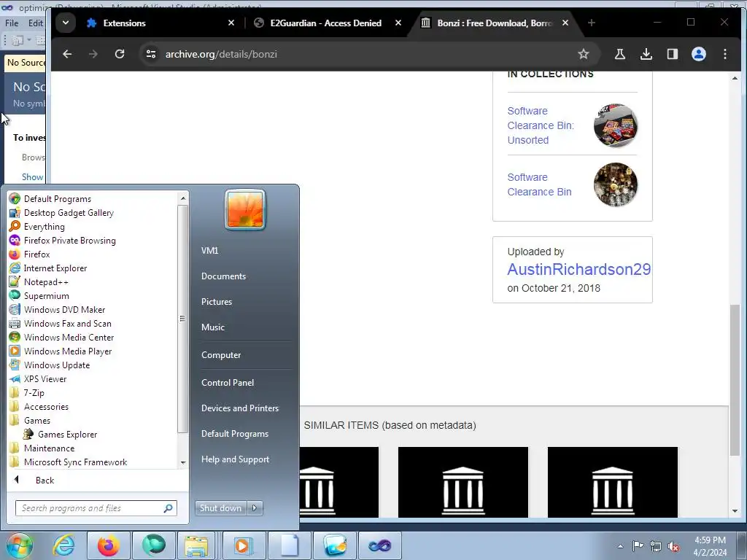Switch to the Extensions tab
Viewport: 747px width, 560px height.
point(124,23)
